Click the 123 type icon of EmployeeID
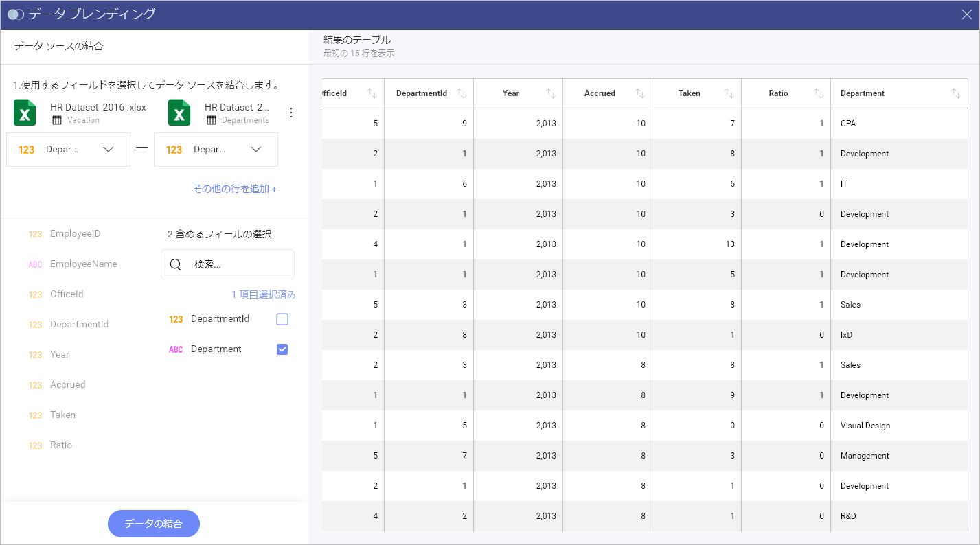The image size is (980, 545). coord(35,234)
